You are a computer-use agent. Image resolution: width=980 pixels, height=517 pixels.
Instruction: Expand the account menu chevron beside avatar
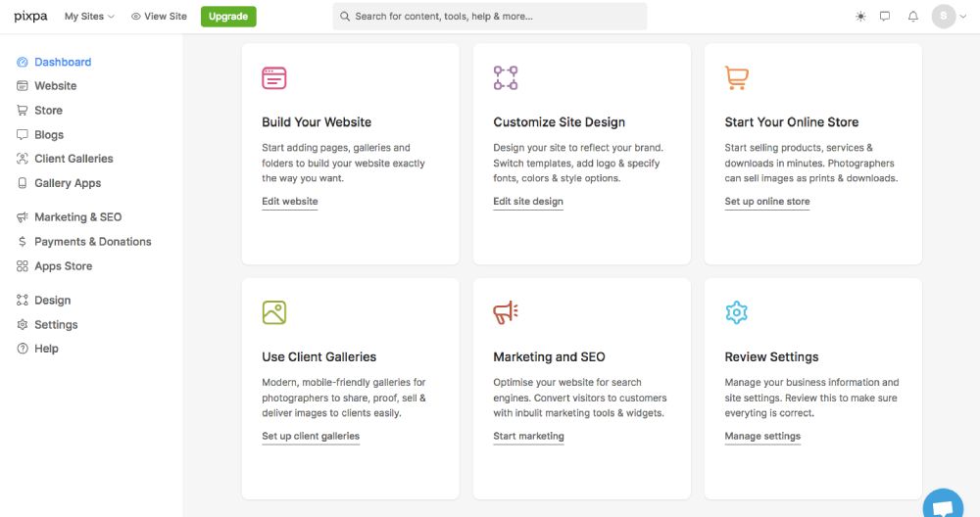point(963,17)
